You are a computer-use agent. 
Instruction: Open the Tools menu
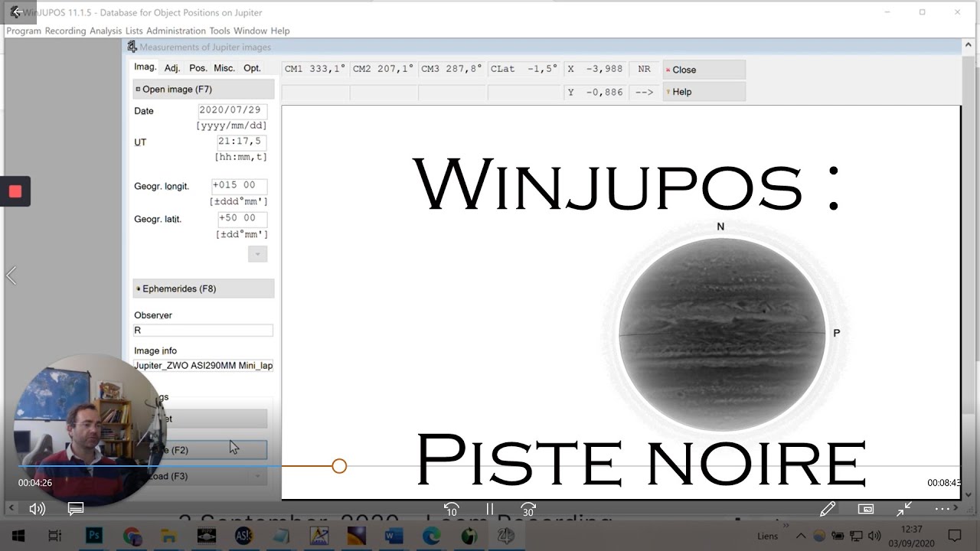click(220, 31)
